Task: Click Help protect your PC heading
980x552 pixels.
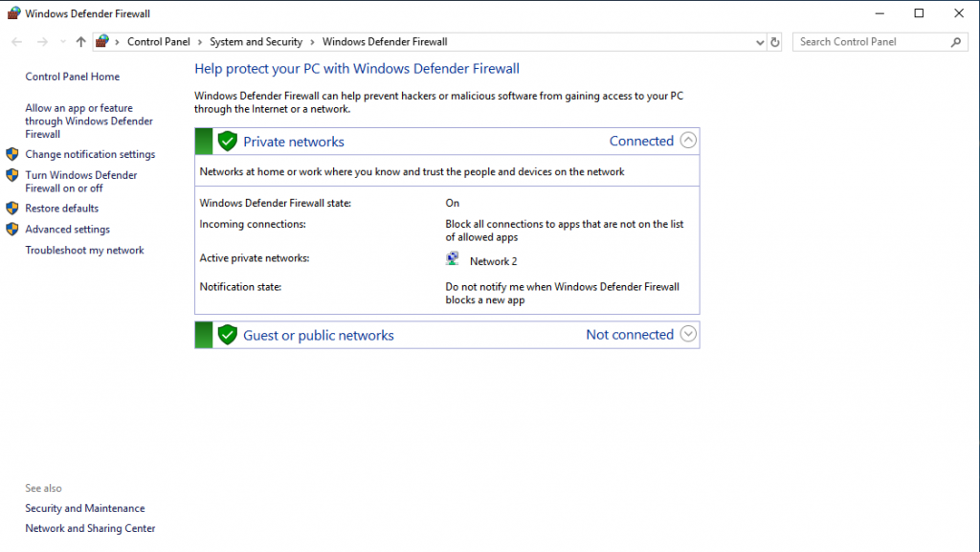Action: click(x=357, y=69)
